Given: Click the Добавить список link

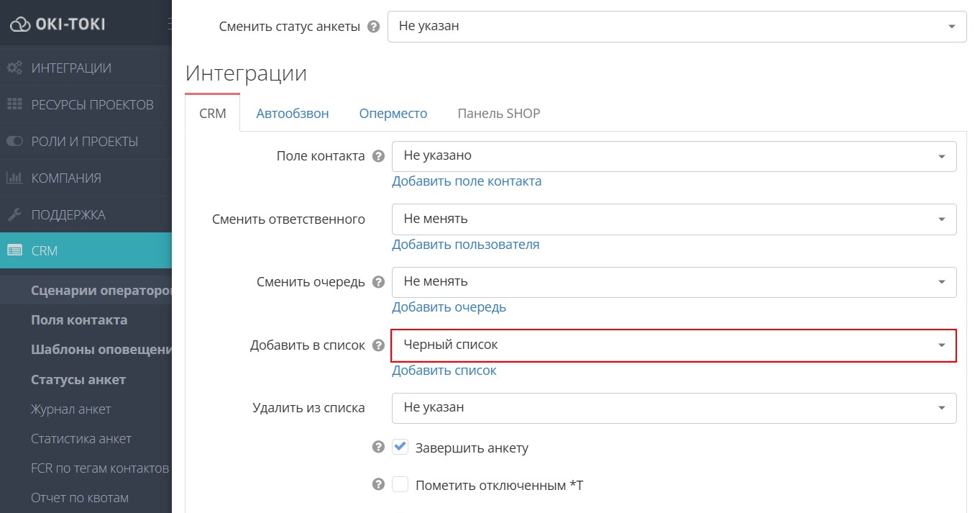Looking at the screenshot, I should tap(444, 370).
